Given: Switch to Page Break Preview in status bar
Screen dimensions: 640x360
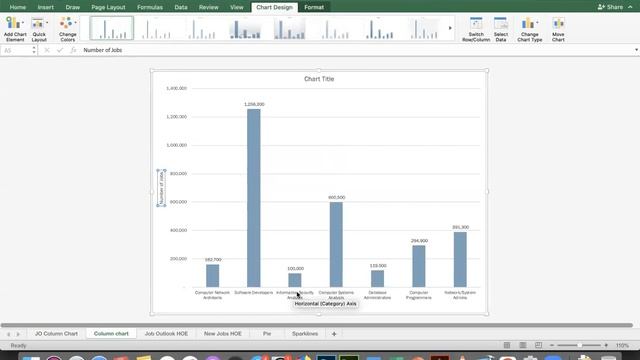Looking at the screenshot, I should pos(538,345).
